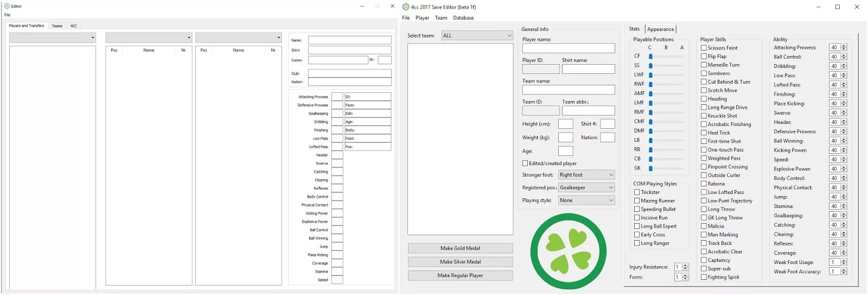This screenshot has height=295, width=868.
Task: Tick the Edited/created player checkbox
Action: (525, 164)
